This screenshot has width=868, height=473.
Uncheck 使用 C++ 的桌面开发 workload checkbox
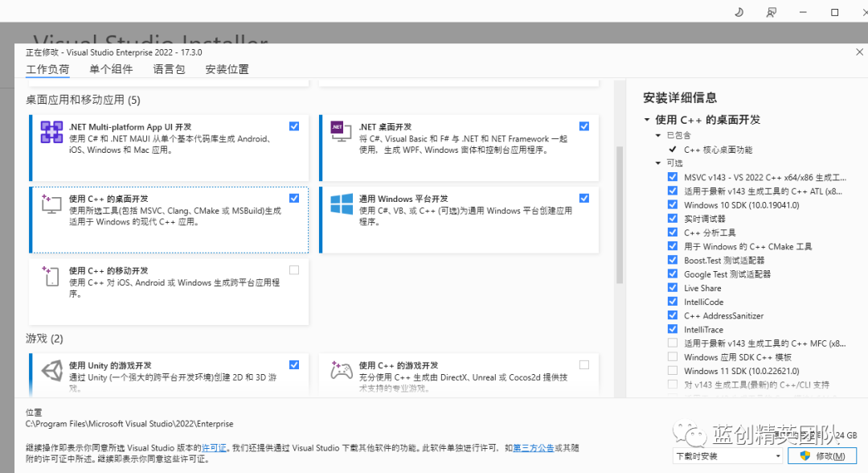[x=294, y=198]
